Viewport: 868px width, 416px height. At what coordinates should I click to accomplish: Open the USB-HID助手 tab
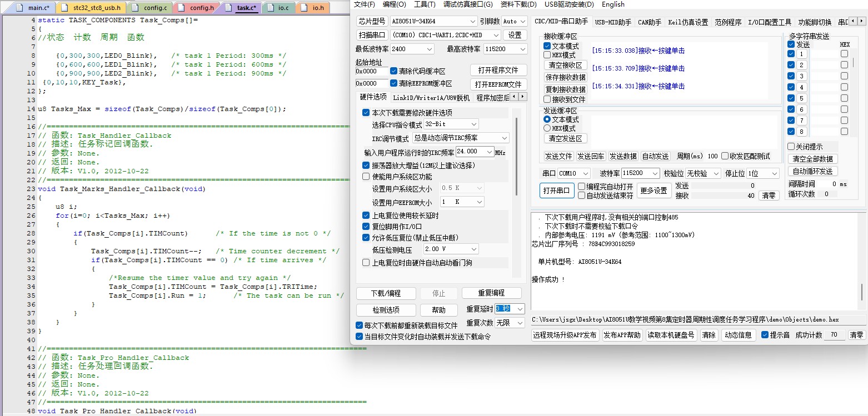613,22
